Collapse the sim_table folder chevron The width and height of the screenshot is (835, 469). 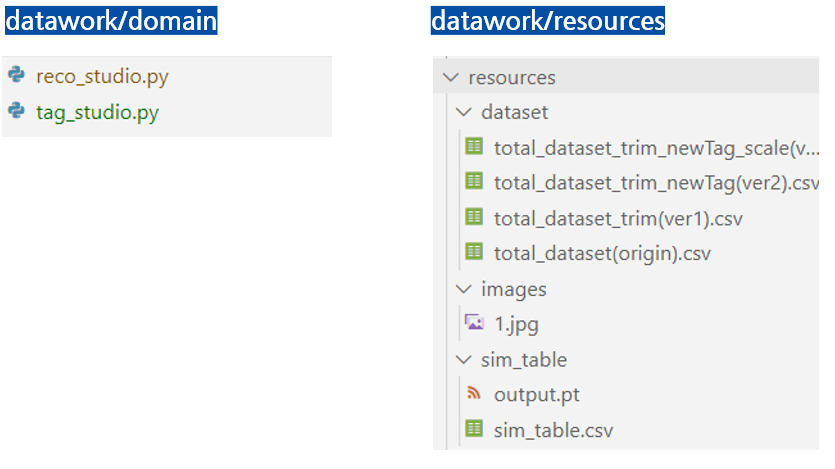462,359
